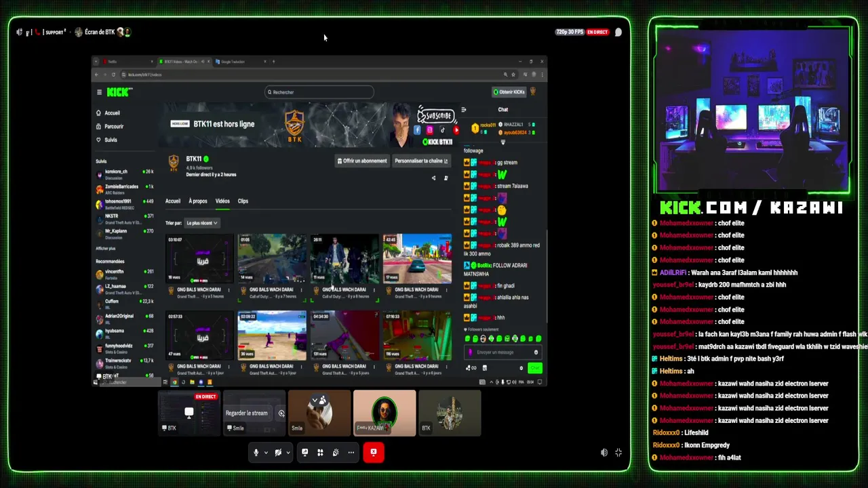Open microphone options dropdown arrow
This screenshot has height=488, width=868.
tap(266, 452)
